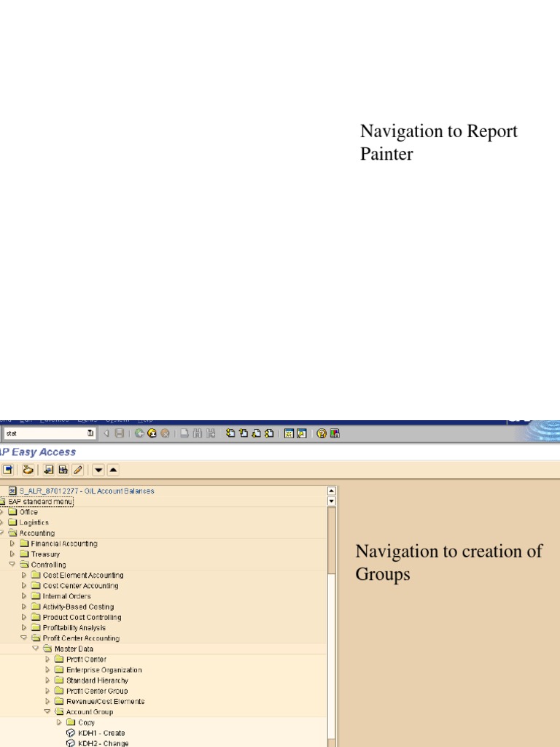Image resolution: width=560 pixels, height=747 pixels.
Task: Collapse the Controlling node
Action: tap(12, 565)
